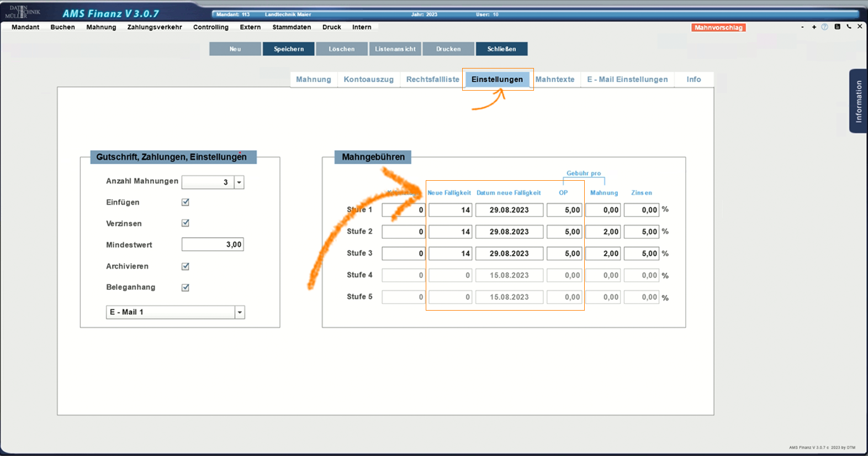This screenshot has width=868, height=456.
Task: Toggle the Einfügen checkbox
Action: [x=186, y=202]
